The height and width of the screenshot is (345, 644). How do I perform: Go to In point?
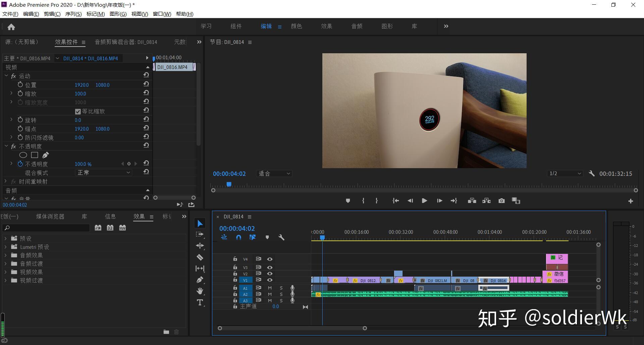[396, 201]
